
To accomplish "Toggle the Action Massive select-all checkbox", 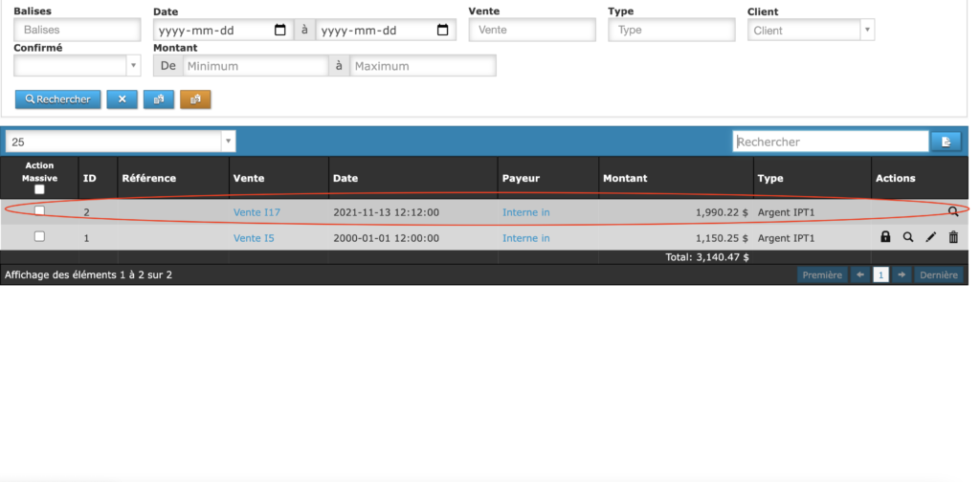I will (39, 189).
